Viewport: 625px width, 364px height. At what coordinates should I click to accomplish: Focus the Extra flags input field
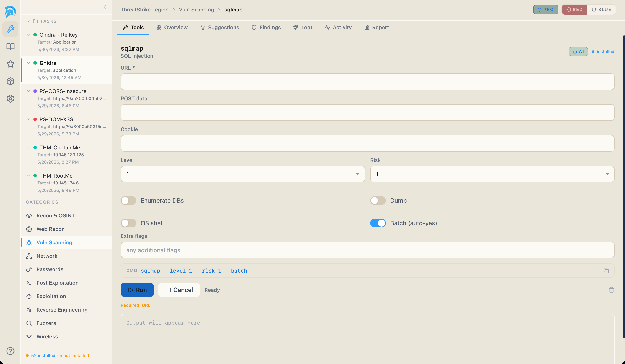[x=367, y=250]
